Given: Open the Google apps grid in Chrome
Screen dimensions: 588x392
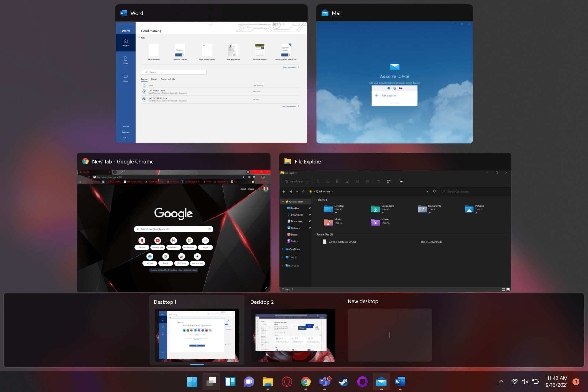Looking at the screenshot, I should (x=259, y=189).
